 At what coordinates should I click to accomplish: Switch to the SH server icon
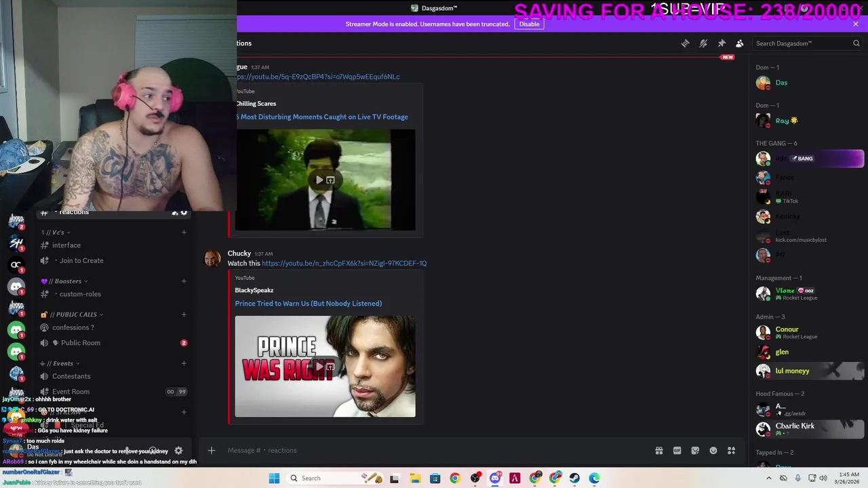coord(16,243)
